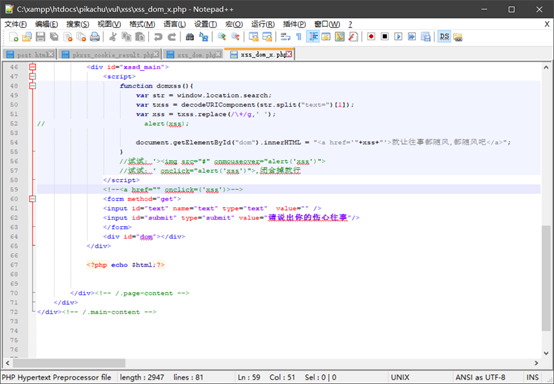The width and height of the screenshot is (554, 384).
Task: Click the vertical scrollbar up arrow
Action: (x=546, y=67)
